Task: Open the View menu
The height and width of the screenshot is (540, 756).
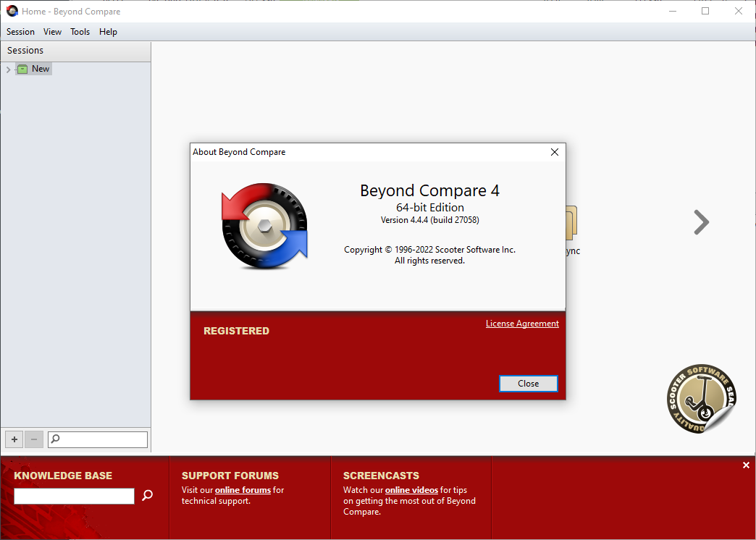Action: 52,32
